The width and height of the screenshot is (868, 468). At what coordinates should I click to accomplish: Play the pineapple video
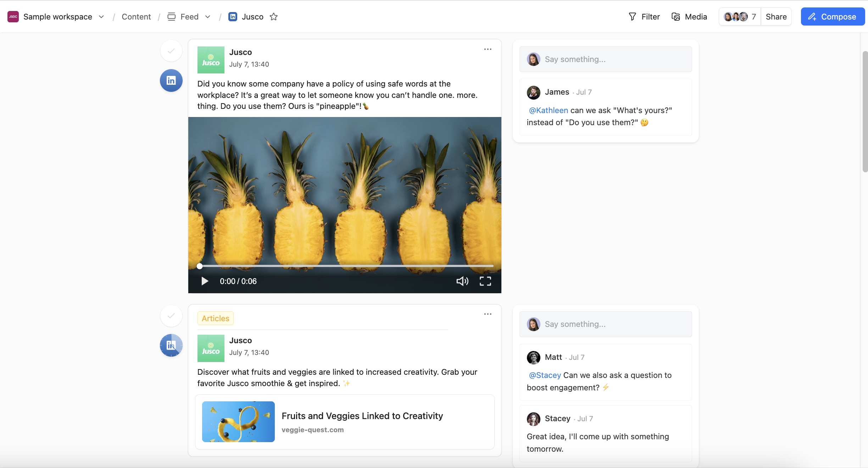click(x=205, y=281)
